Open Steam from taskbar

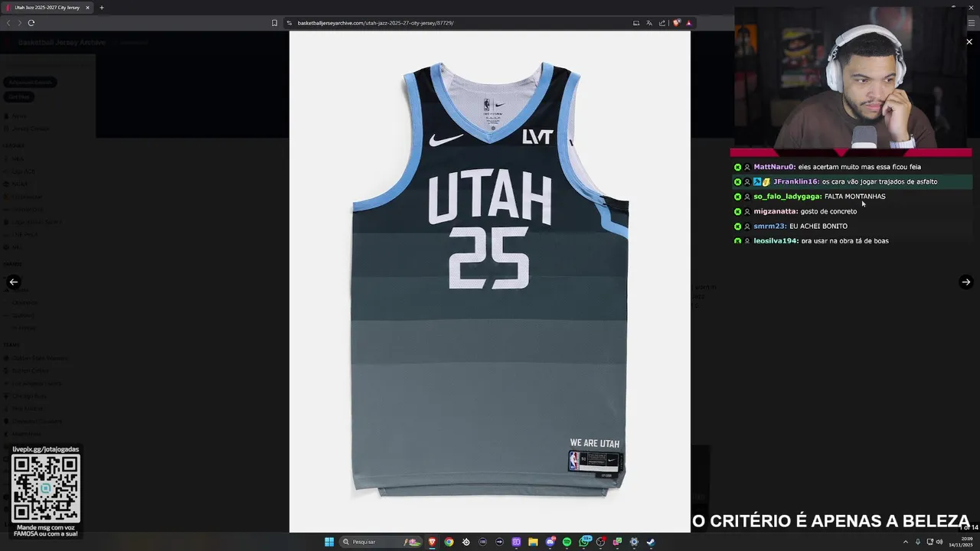pyautogui.click(x=651, y=542)
